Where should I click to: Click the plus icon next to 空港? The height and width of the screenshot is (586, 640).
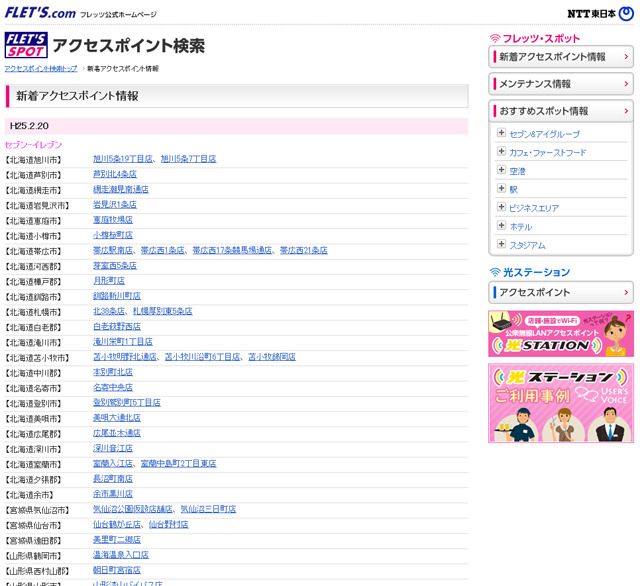(x=501, y=170)
